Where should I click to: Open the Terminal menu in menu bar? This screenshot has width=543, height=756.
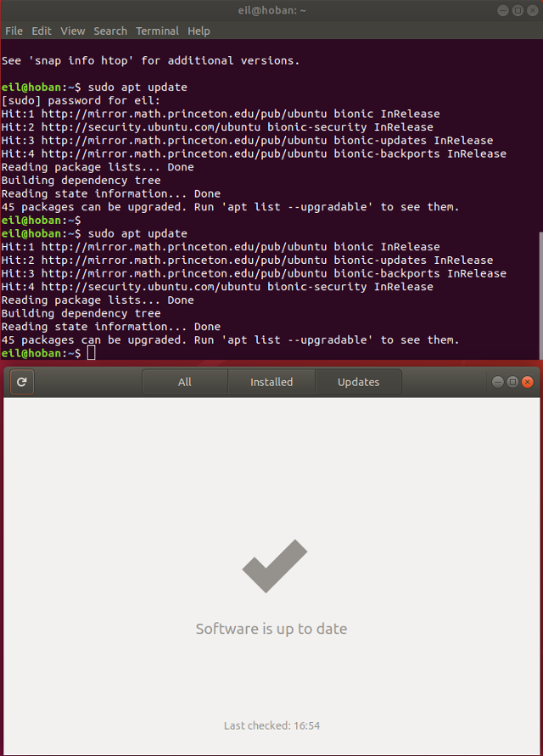click(158, 31)
